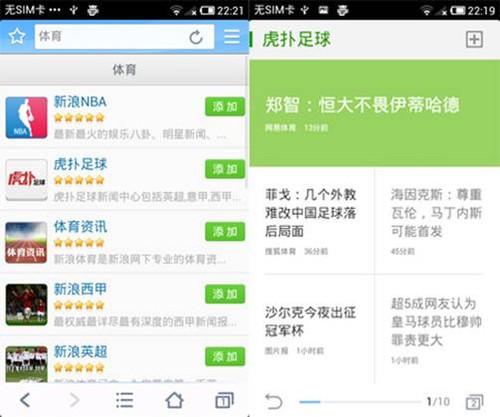Viewport: 500px width, 417px height.
Task: Add the 虎扑足球 app
Action: [x=225, y=169]
